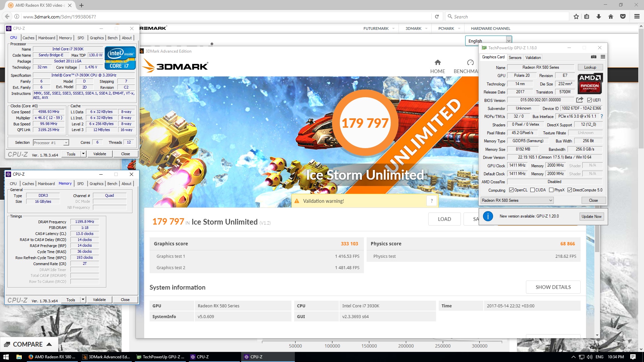Open the Radeon RX 580 Series GPU selector

(517, 200)
